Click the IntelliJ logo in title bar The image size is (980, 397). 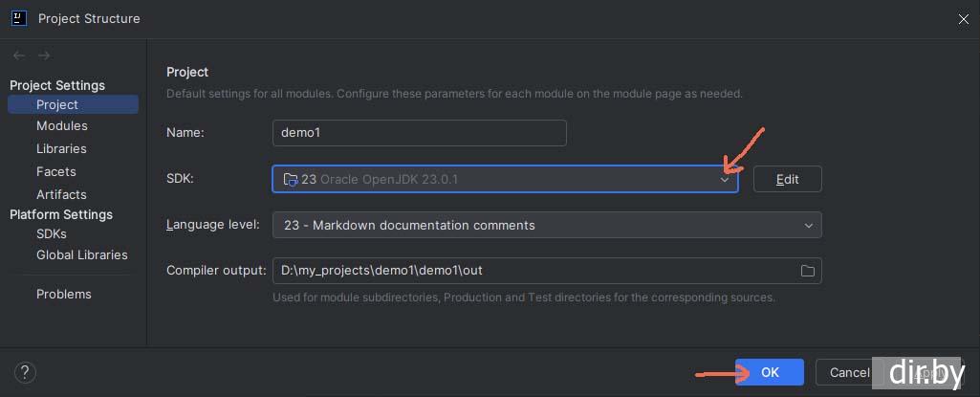[x=18, y=17]
